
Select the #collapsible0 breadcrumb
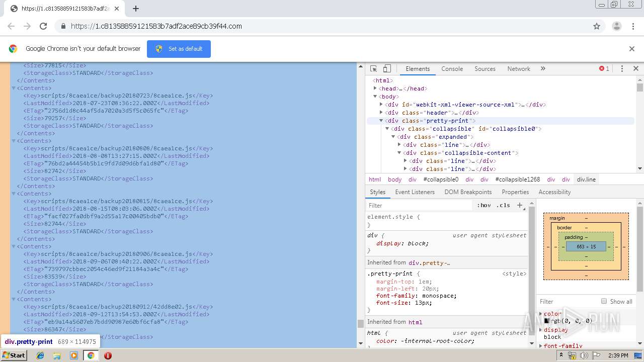tap(441, 179)
